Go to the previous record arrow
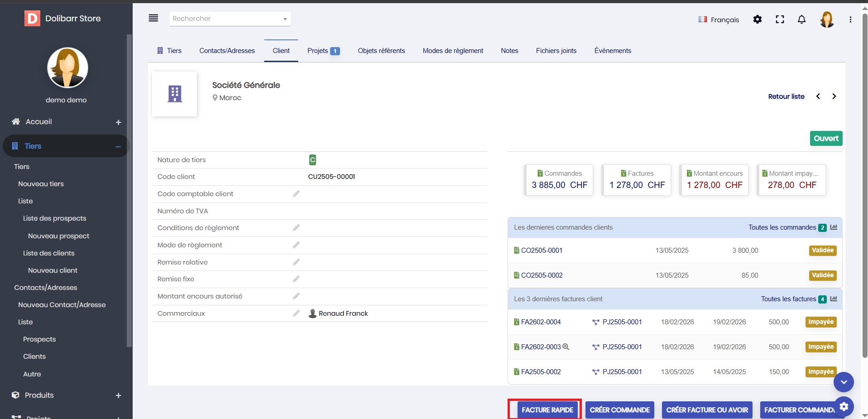 tap(818, 96)
